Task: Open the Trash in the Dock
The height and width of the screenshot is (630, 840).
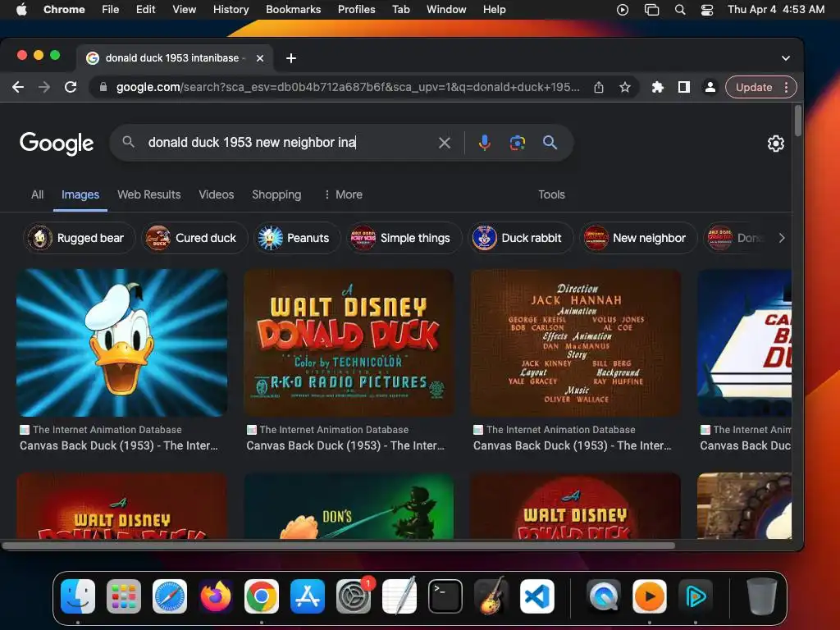Action: coord(762,596)
